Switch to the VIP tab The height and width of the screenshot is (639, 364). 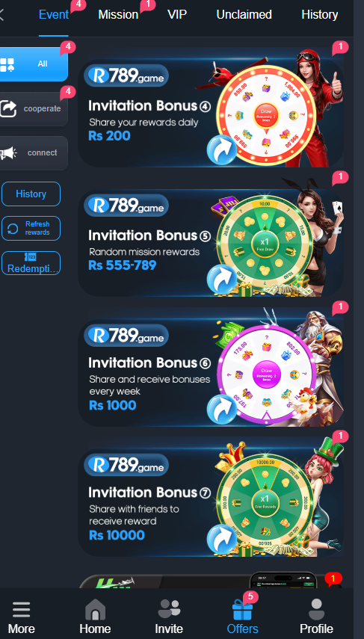pos(177,15)
